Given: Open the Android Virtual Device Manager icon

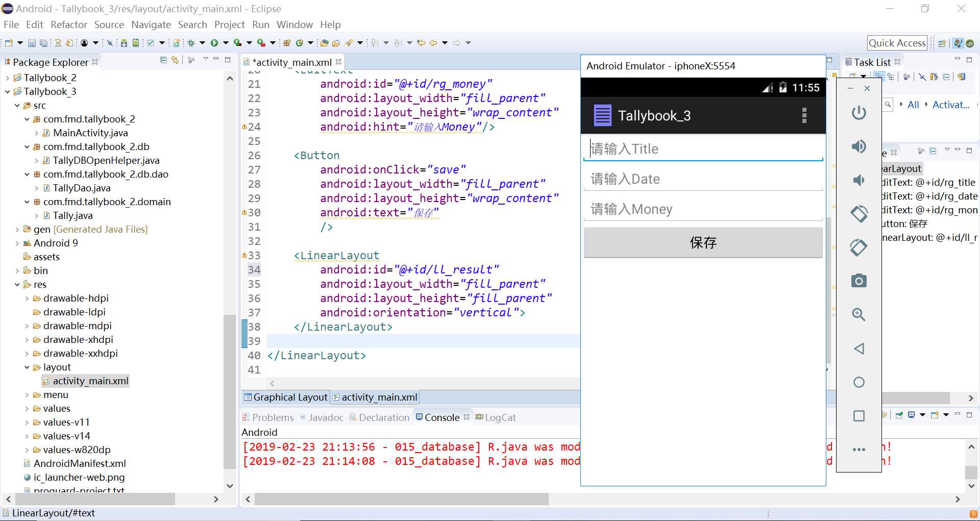Looking at the screenshot, I should click(136, 43).
